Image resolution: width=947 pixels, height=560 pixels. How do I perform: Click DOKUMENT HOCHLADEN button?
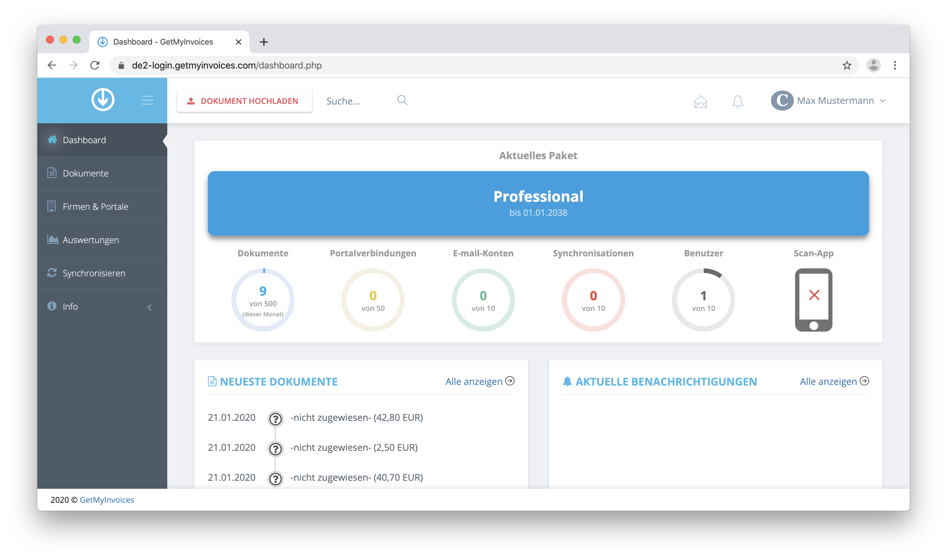244,101
